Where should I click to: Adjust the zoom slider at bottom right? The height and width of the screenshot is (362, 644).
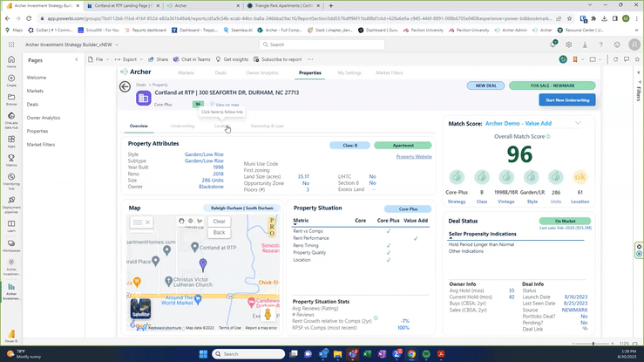tap(593, 343)
